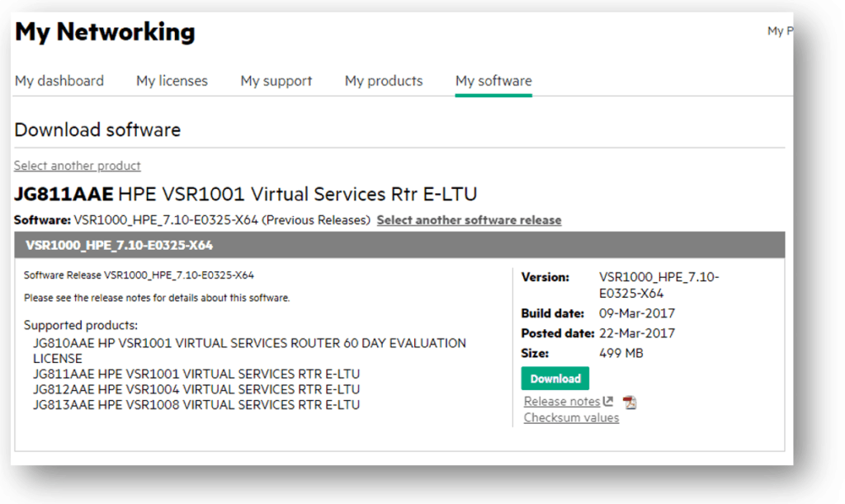
Task: Open the PDF release notes icon
Action: coord(630,403)
